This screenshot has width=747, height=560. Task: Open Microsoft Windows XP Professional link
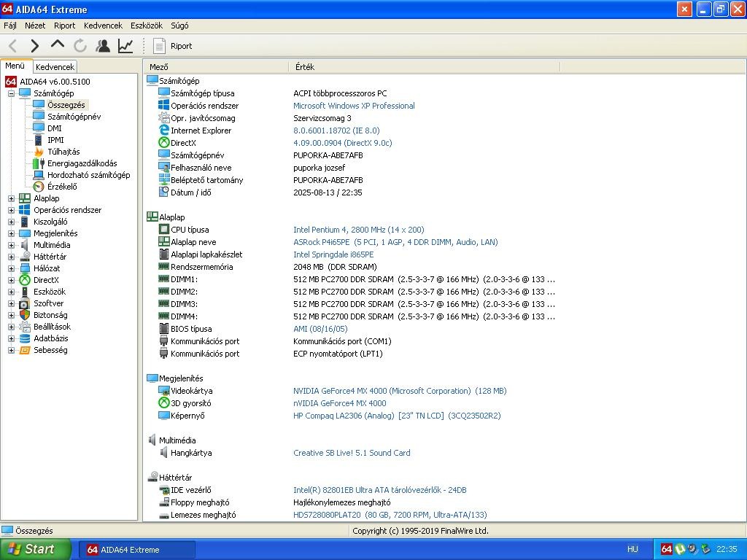(x=354, y=106)
